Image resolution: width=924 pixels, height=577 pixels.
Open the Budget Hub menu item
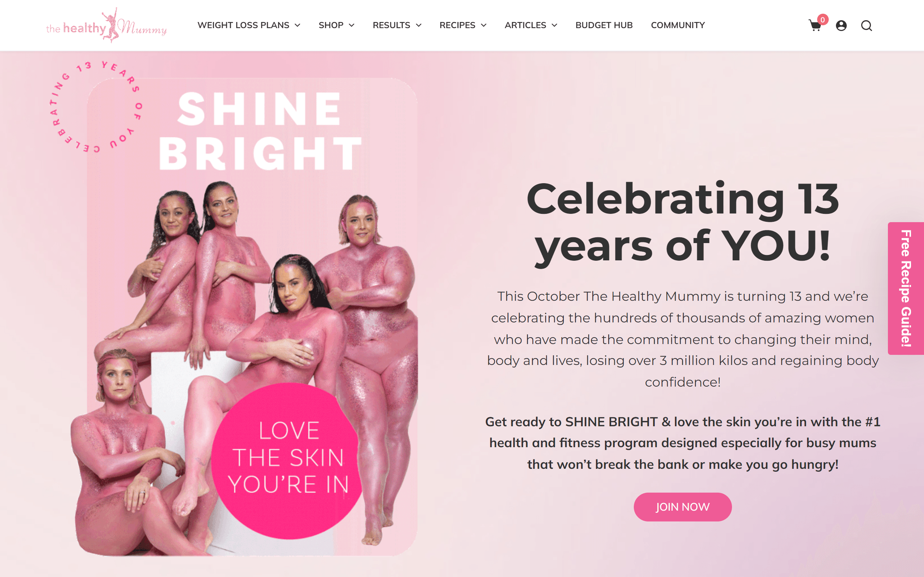pyautogui.click(x=604, y=25)
